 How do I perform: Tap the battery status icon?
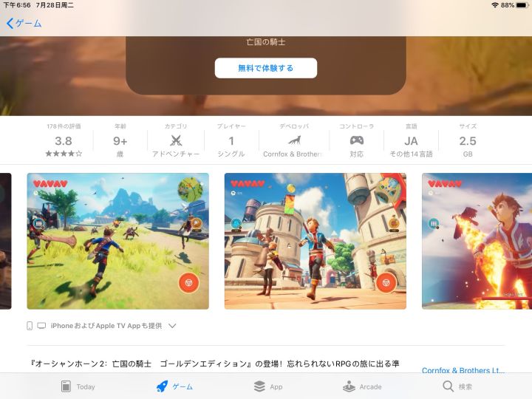click(x=522, y=5)
